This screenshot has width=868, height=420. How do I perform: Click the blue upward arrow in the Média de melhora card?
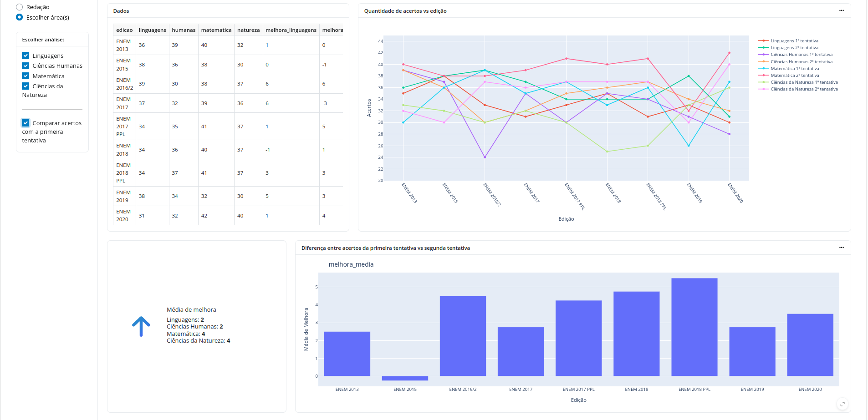click(x=141, y=326)
